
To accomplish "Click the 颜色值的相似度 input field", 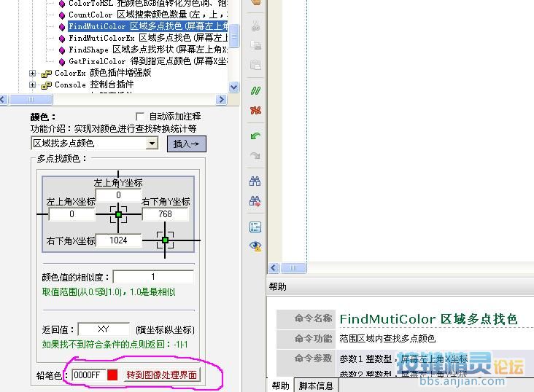I will click(153, 277).
